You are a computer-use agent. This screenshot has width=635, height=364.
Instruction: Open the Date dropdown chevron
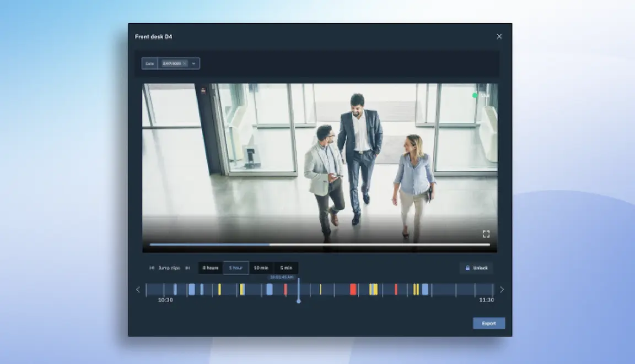[193, 63]
